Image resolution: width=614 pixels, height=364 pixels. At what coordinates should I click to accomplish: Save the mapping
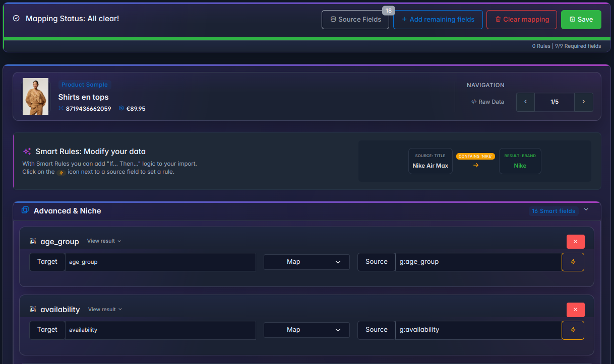581,20
